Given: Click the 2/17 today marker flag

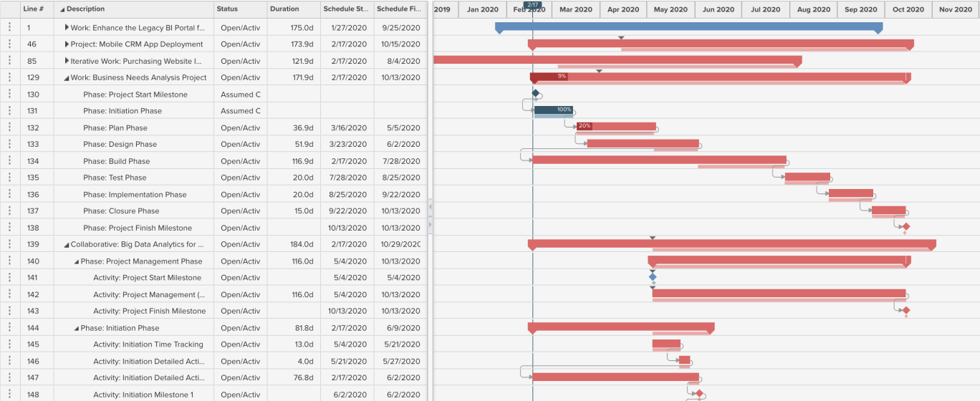Looking at the screenshot, I should (x=533, y=4).
